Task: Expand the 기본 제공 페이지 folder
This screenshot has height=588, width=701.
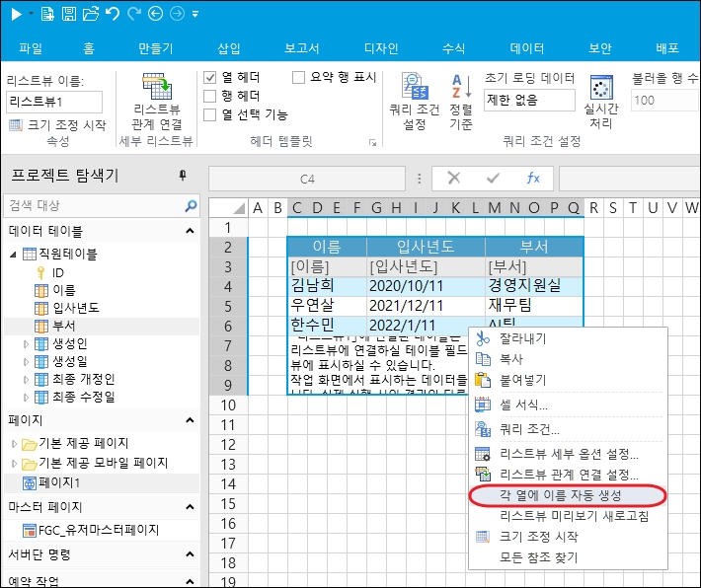Action: point(14,443)
